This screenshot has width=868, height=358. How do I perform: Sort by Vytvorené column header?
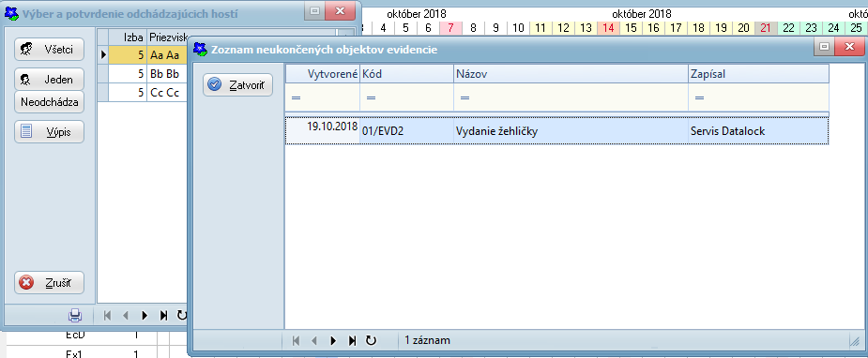pos(323,74)
